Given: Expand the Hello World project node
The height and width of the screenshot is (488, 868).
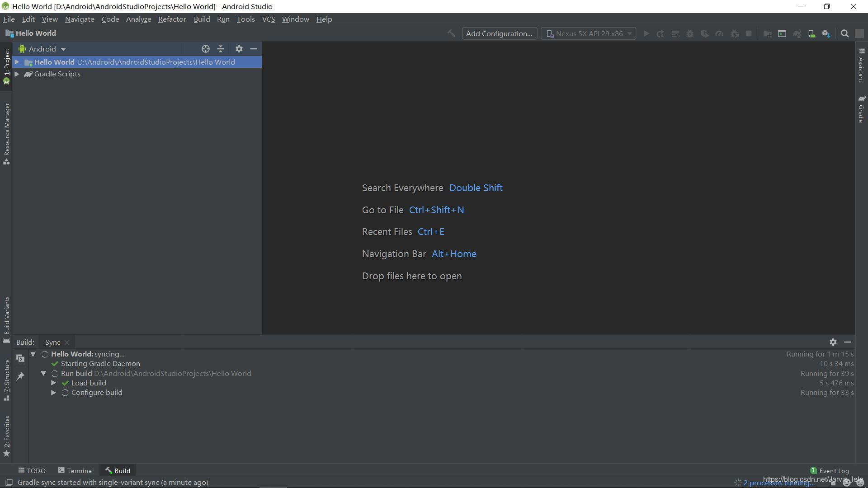Looking at the screenshot, I should point(17,62).
